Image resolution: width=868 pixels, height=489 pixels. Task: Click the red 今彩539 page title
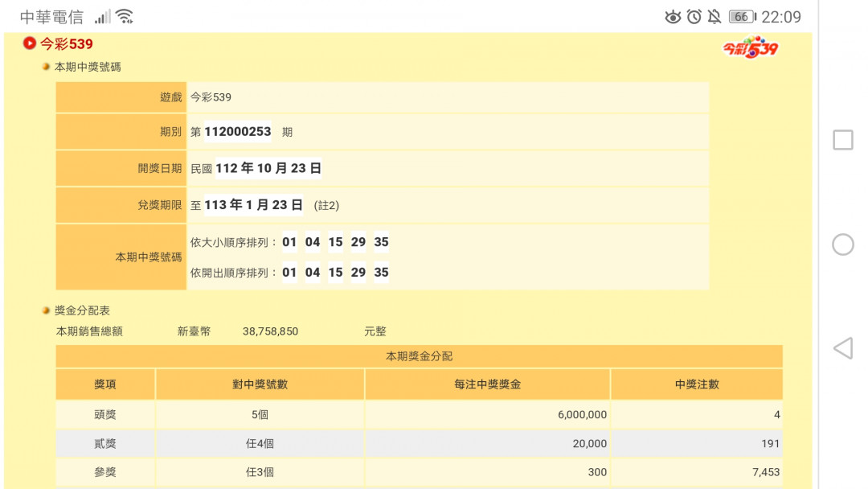point(67,43)
